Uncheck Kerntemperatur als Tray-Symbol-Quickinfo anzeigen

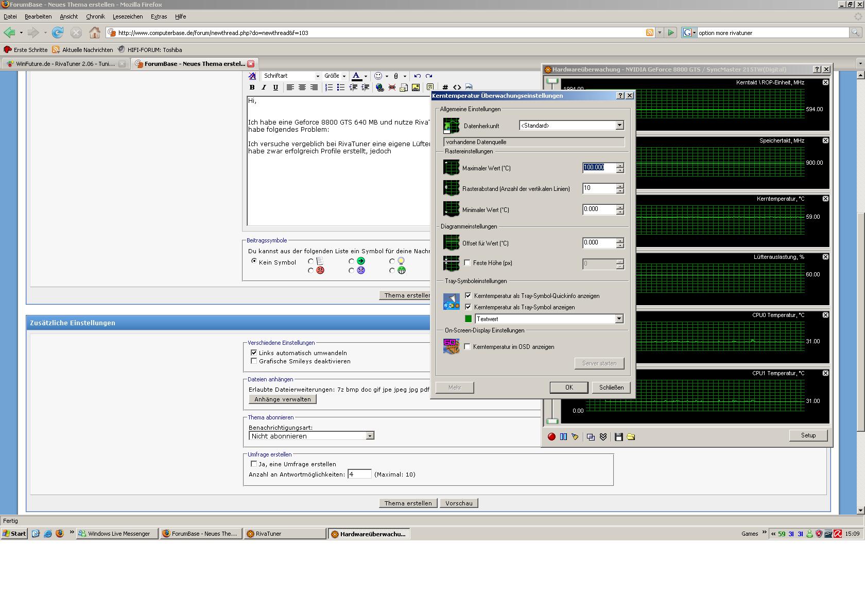[x=468, y=296]
